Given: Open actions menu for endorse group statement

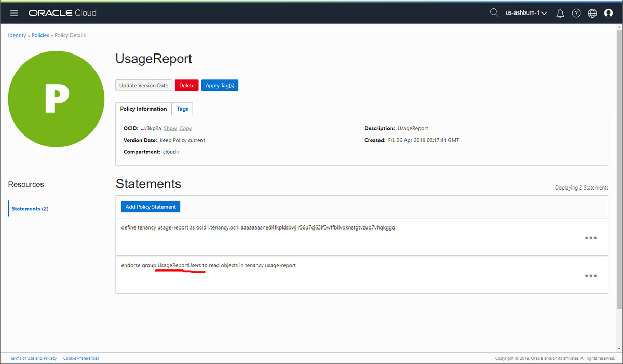Looking at the screenshot, I should coord(590,276).
